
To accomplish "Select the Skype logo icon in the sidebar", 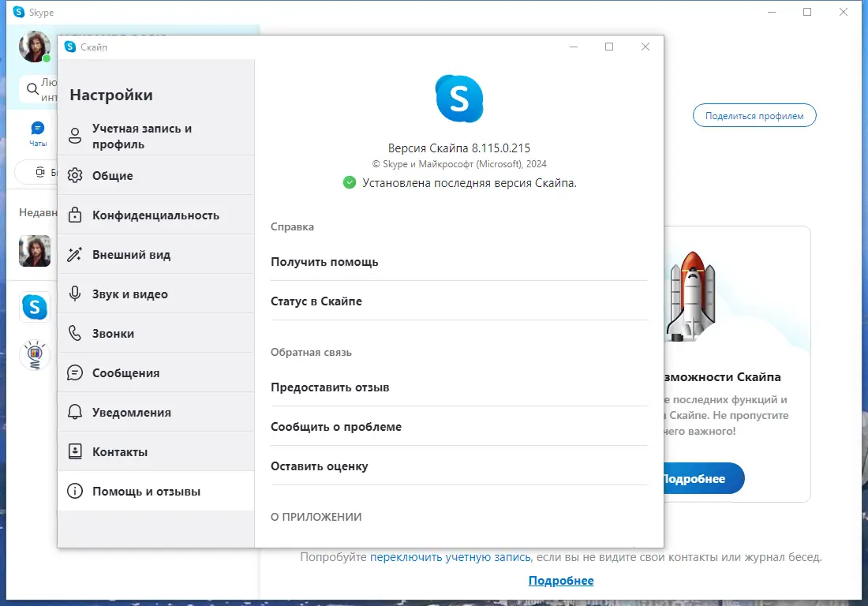I will click(35, 307).
